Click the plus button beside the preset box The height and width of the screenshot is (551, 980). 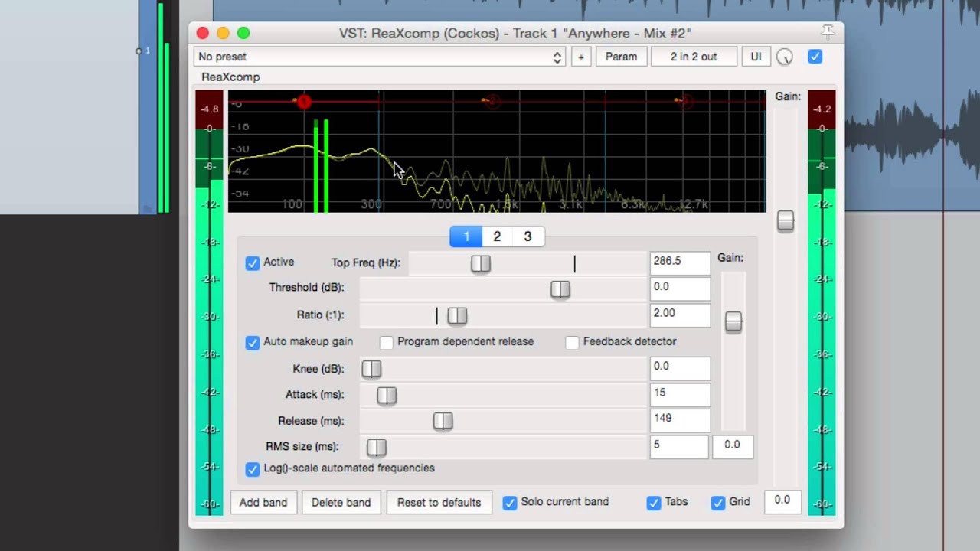(580, 57)
